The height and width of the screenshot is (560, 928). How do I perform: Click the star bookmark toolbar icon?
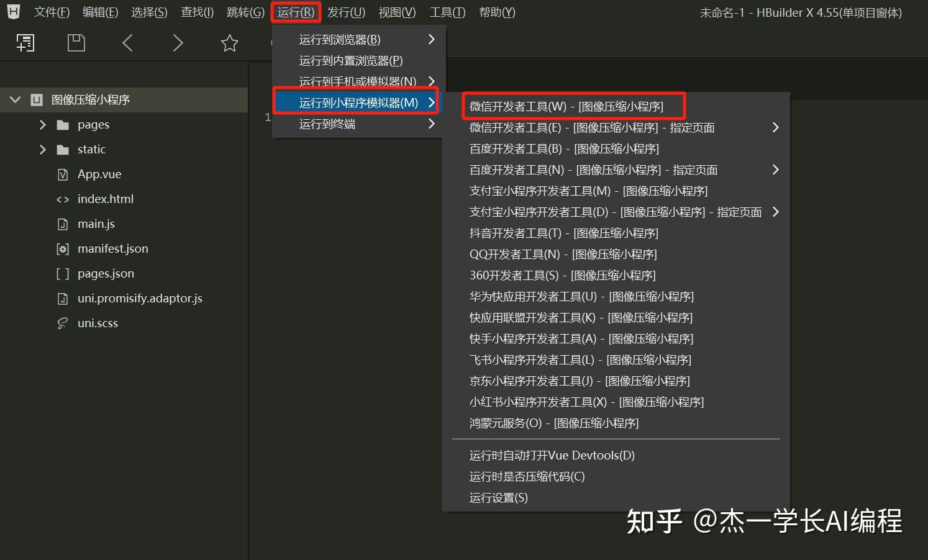230,43
